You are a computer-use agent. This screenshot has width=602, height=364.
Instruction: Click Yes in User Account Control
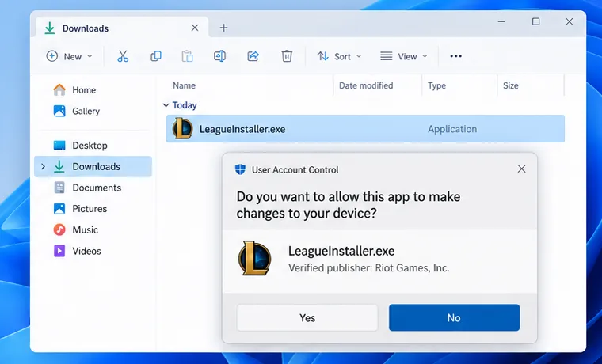click(307, 317)
